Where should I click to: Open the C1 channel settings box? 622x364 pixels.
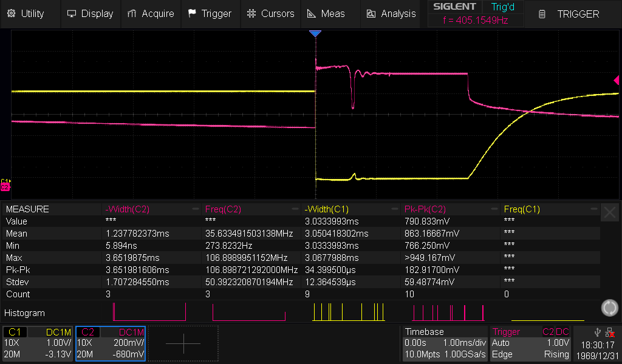click(x=38, y=343)
